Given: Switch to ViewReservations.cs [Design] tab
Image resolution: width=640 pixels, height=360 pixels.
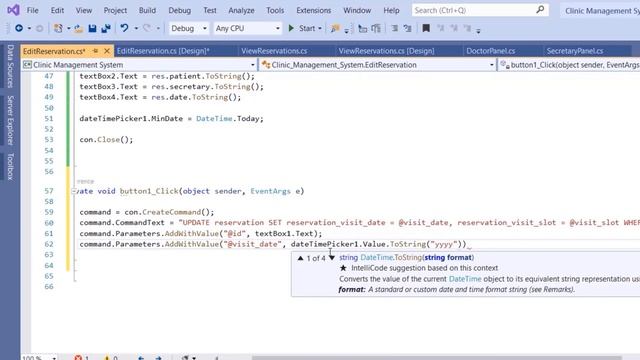Looking at the screenshot, I should [387, 51].
